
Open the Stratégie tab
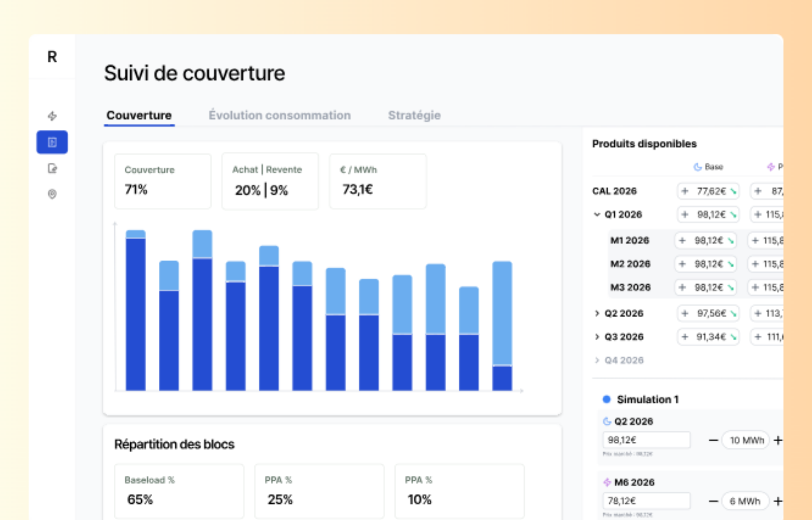click(x=414, y=115)
